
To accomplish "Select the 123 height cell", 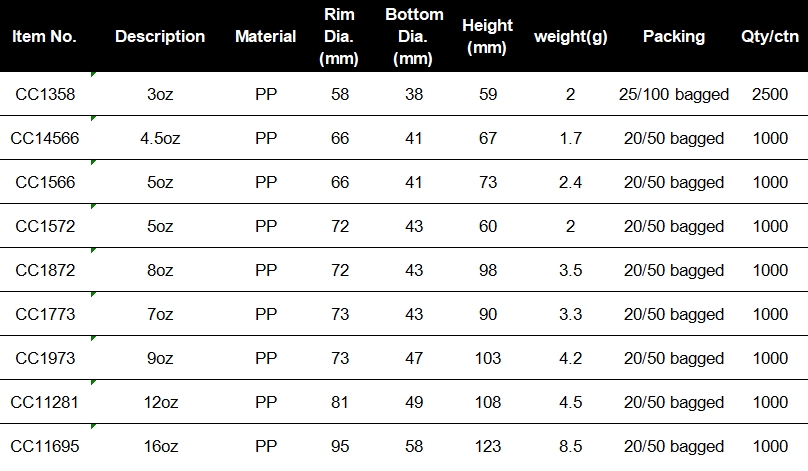I will click(487, 446).
